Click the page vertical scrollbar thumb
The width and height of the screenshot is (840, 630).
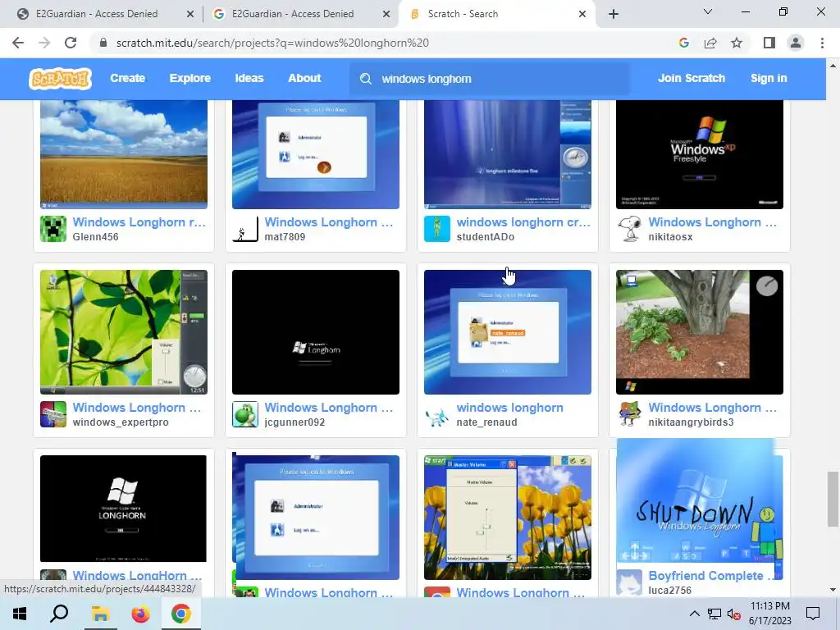(x=833, y=500)
